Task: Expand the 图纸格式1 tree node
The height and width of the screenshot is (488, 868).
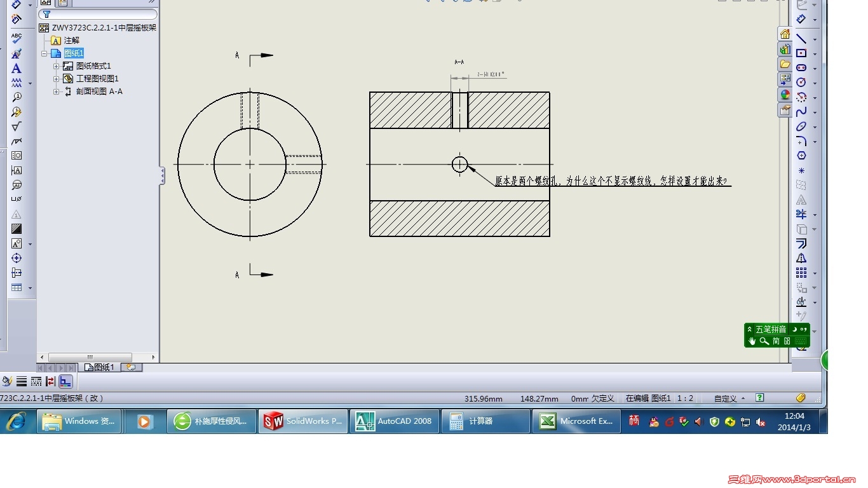Action: coord(56,66)
